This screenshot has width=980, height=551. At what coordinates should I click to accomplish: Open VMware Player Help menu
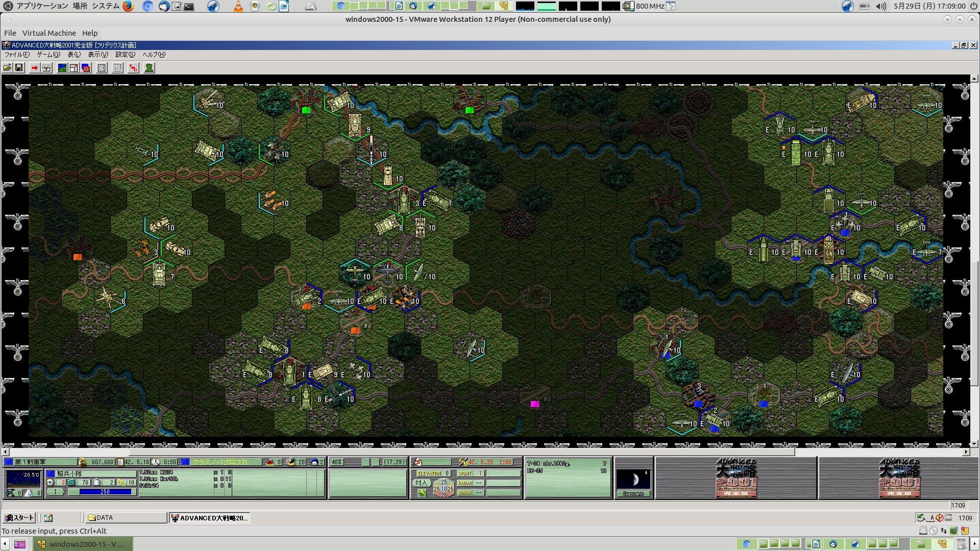tap(90, 33)
